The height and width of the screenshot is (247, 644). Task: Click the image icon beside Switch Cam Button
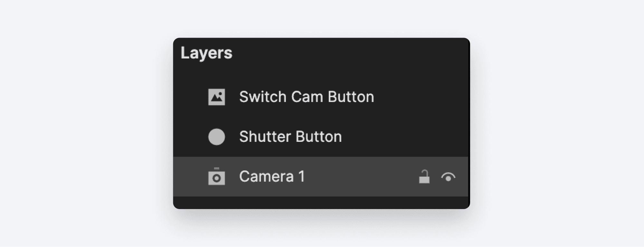(x=217, y=97)
